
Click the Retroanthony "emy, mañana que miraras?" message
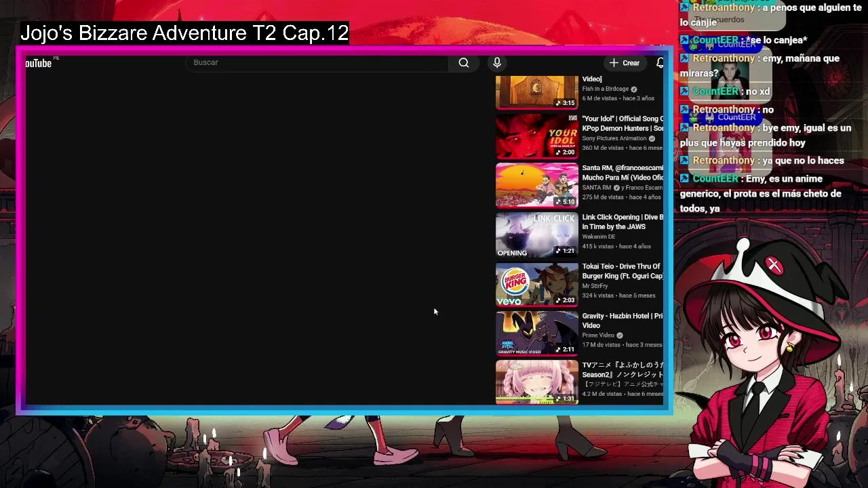click(x=760, y=66)
